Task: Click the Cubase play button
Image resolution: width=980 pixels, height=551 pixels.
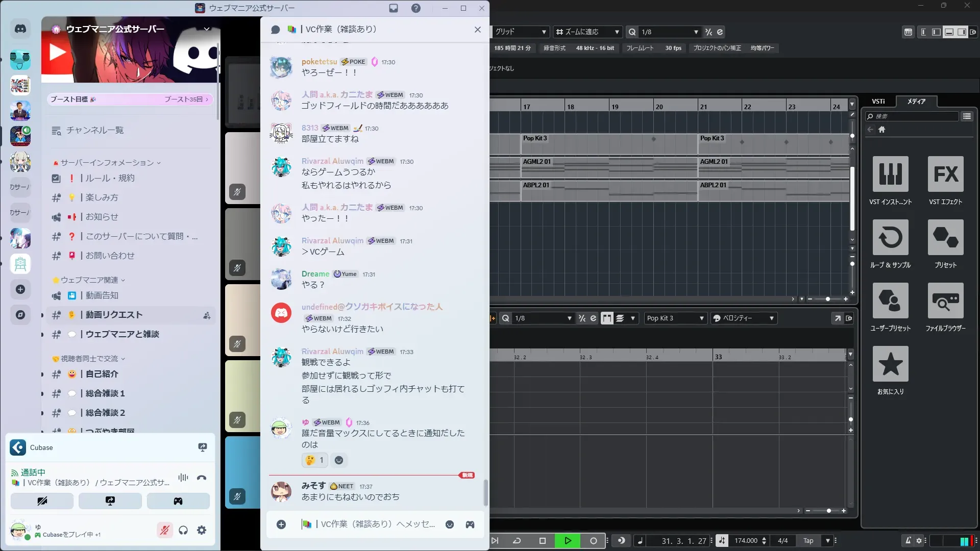Action: (x=568, y=541)
